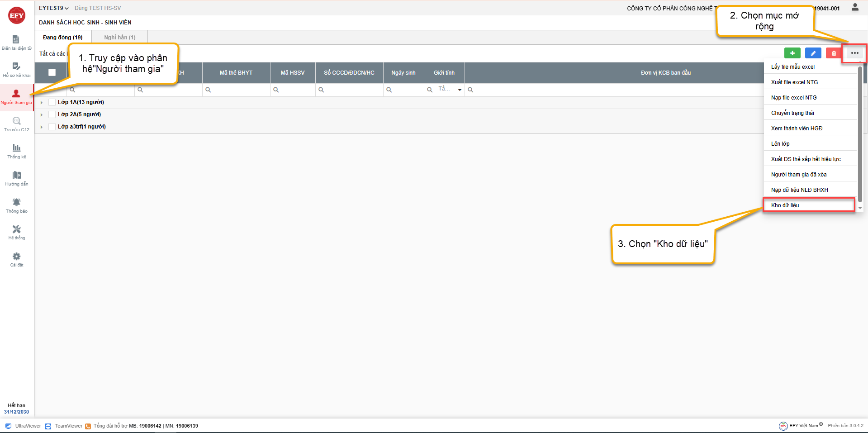
Task: Select Kho dữ liệu menu entry
Action: [809, 205]
